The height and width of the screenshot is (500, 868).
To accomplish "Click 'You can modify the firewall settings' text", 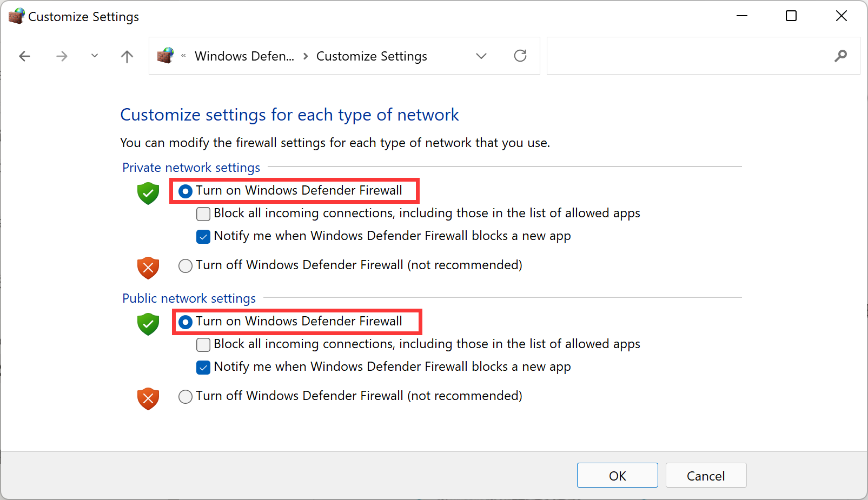I will (x=335, y=143).
